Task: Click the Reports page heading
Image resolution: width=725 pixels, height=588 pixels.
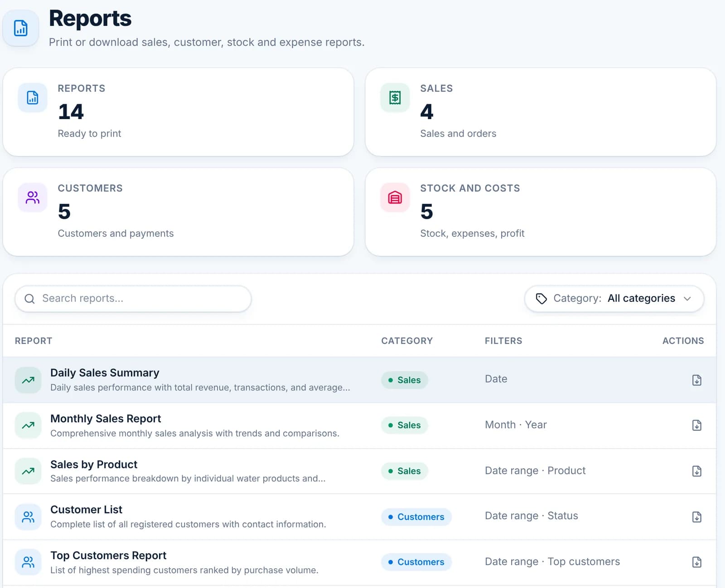Action: tap(90, 19)
